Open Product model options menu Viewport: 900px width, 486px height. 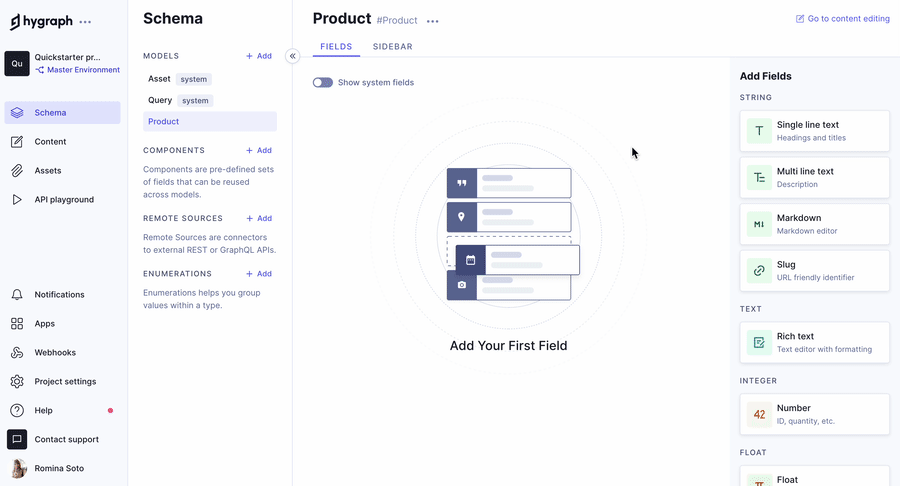tap(432, 21)
